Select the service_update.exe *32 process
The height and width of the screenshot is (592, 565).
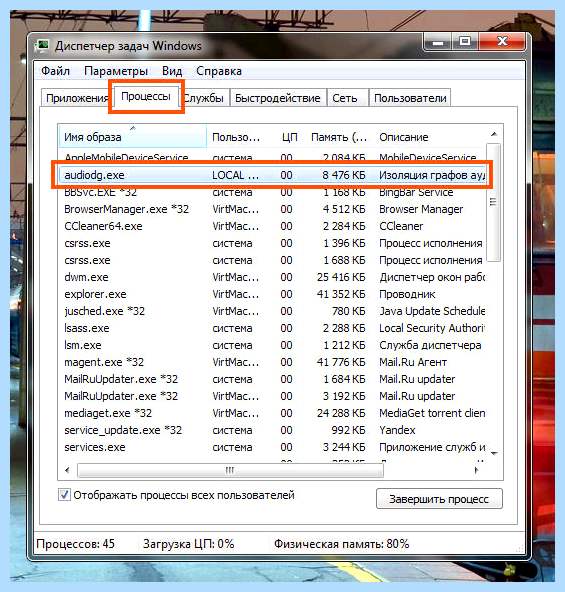point(272,430)
